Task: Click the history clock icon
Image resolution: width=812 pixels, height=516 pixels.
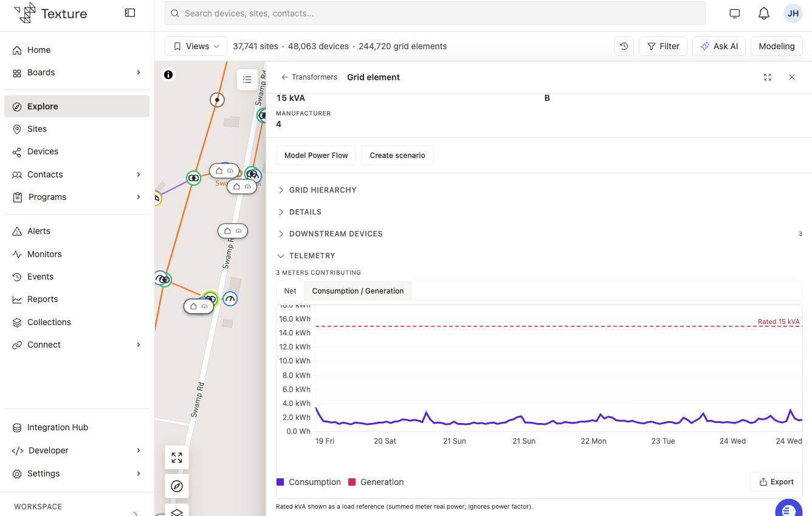Action: tap(624, 46)
